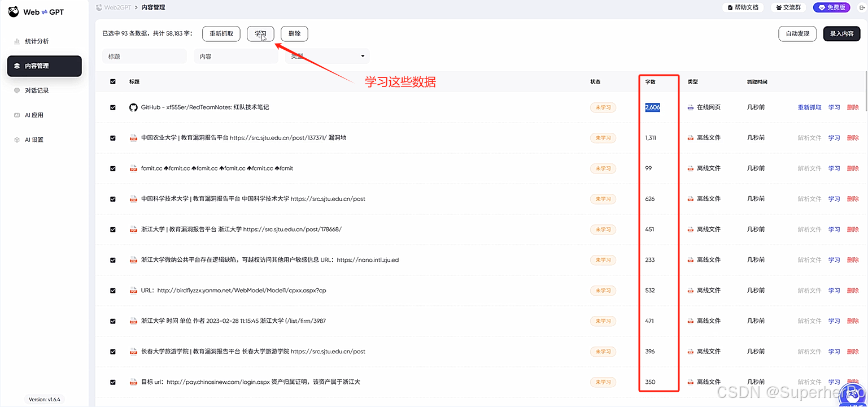Image resolution: width=868 pixels, height=407 pixels.
Task: Click the Web2GPT breadcrumb link
Action: (115, 7)
